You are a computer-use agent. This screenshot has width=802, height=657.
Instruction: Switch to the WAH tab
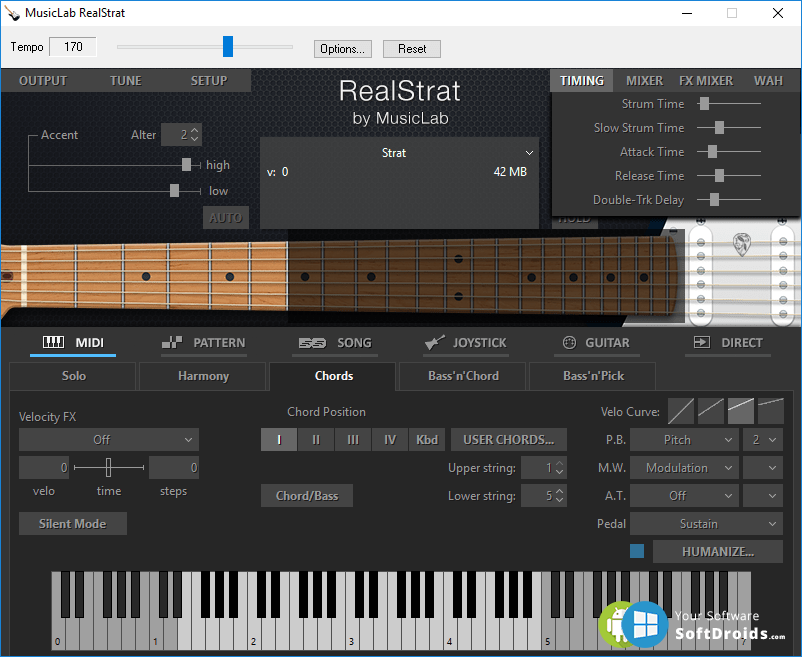(768, 81)
